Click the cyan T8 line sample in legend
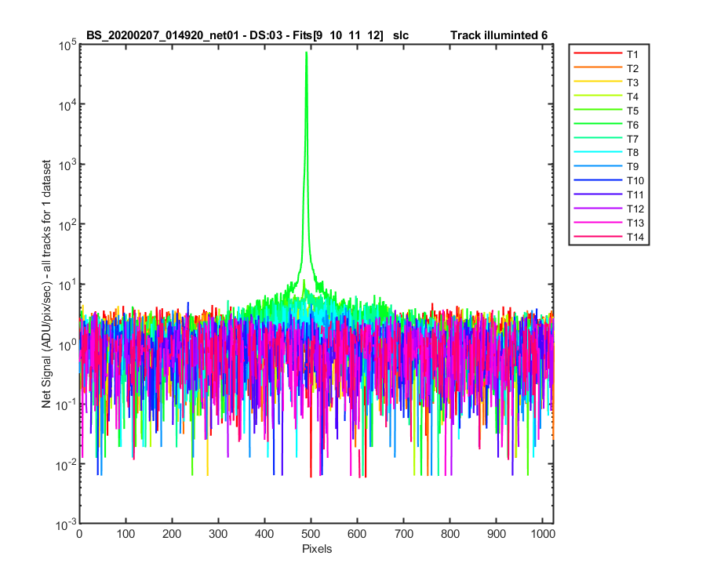Screen dimensions: 706x588 (x=598, y=152)
